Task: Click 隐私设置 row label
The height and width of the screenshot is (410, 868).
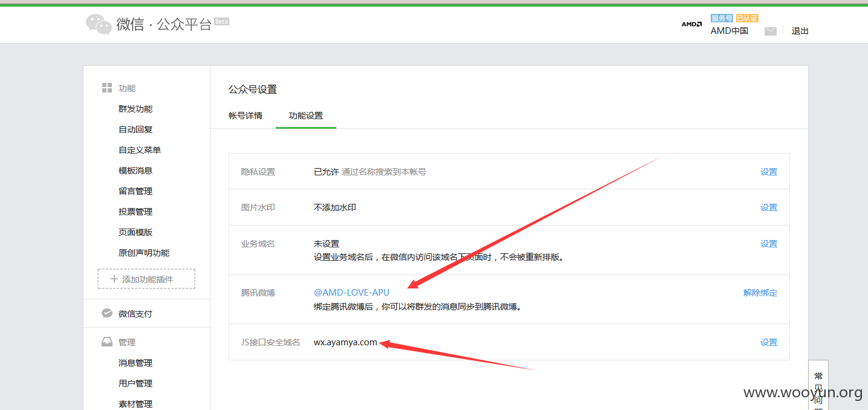Action: [x=258, y=172]
